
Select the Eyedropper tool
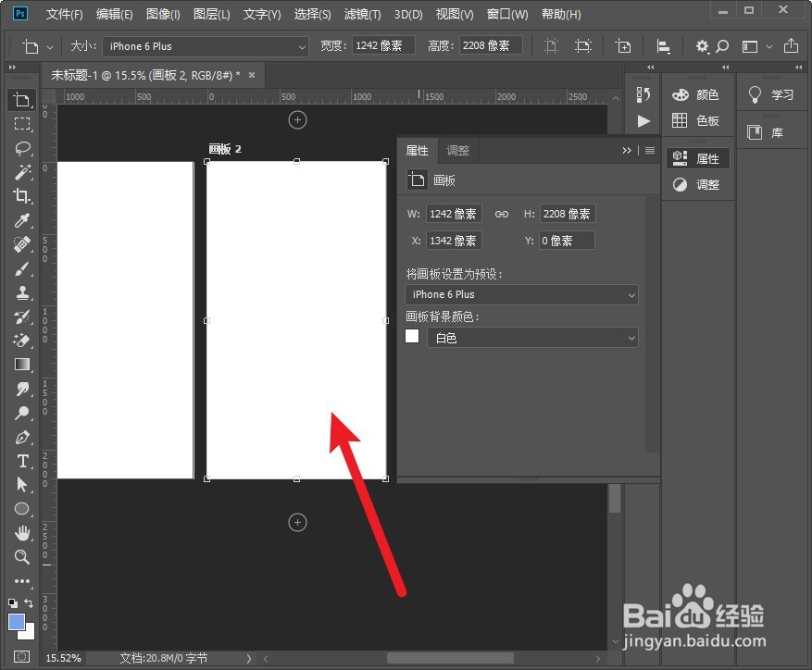(21, 220)
